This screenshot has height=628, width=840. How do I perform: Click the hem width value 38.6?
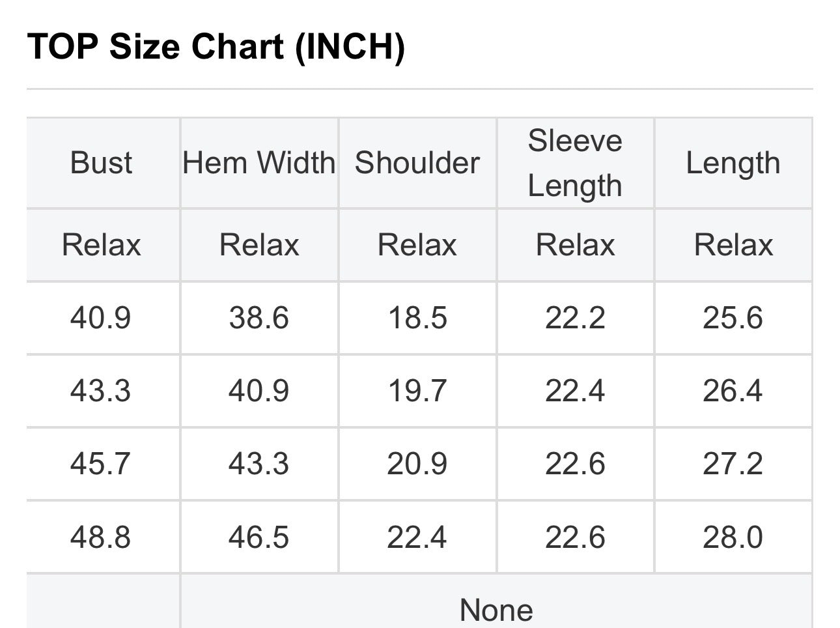[x=259, y=319]
